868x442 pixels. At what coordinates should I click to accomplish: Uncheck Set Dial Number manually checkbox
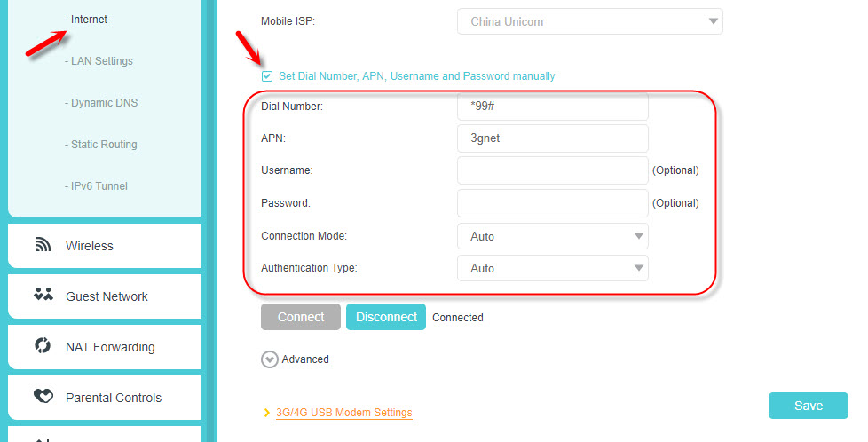tap(267, 76)
